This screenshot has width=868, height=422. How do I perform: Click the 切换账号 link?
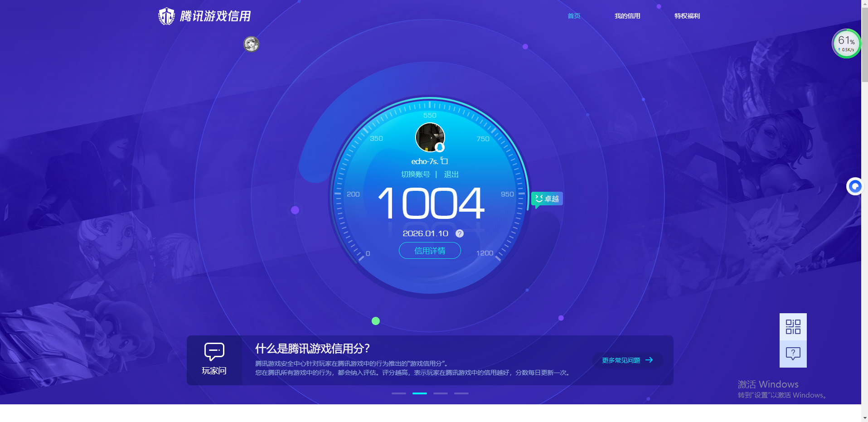pyautogui.click(x=416, y=174)
